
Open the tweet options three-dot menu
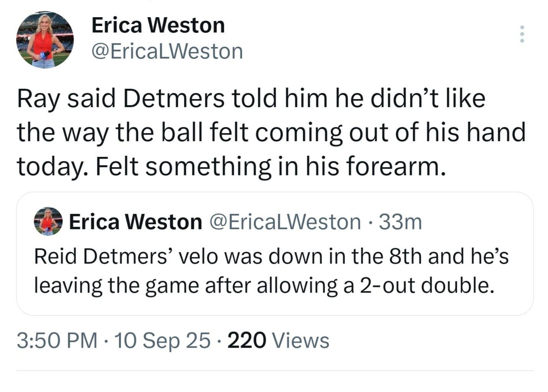(522, 34)
